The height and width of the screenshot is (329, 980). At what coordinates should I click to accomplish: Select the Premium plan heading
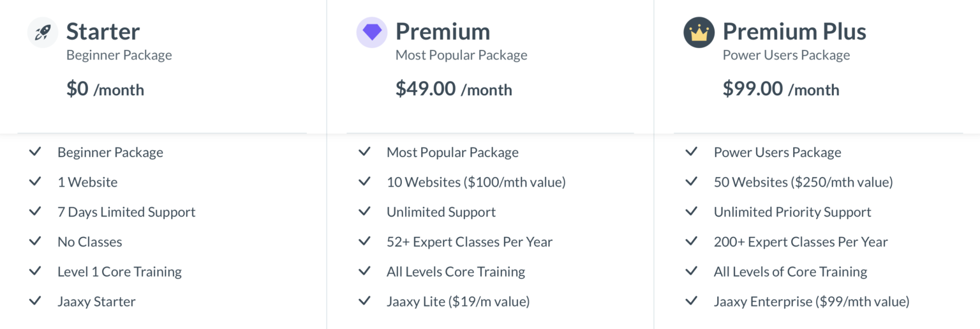[x=443, y=31]
